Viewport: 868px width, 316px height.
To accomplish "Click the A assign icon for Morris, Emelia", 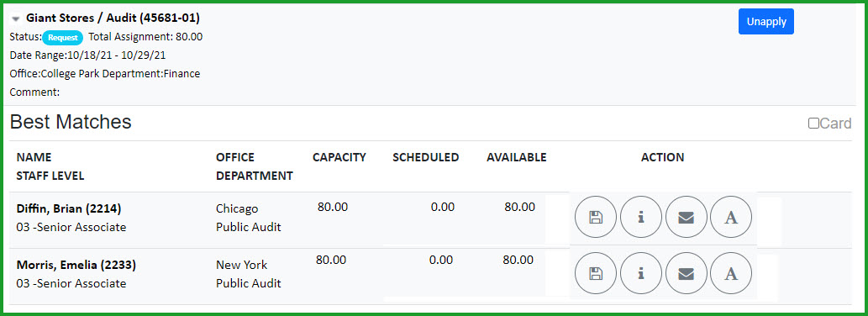I will tap(731, 273).
